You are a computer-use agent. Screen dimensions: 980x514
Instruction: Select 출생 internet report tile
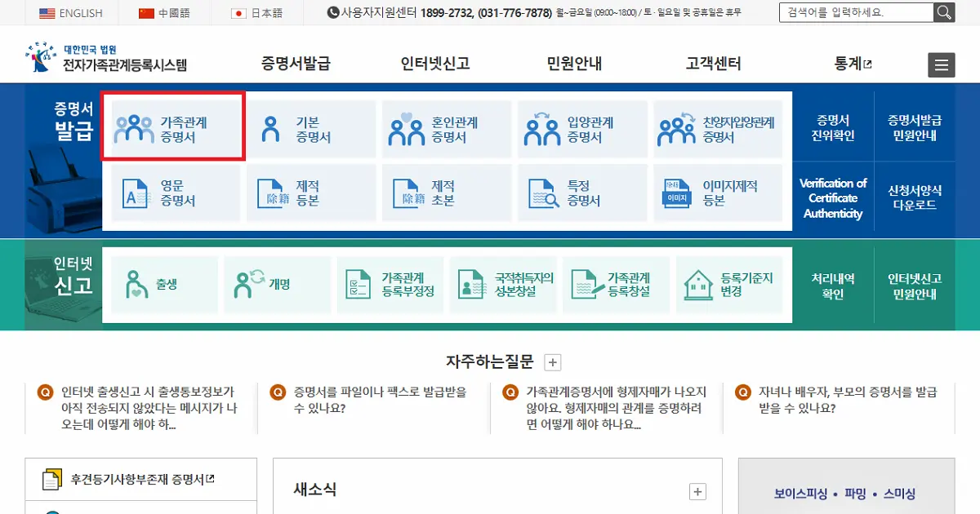pyautogui.click(x=164, y=284)
